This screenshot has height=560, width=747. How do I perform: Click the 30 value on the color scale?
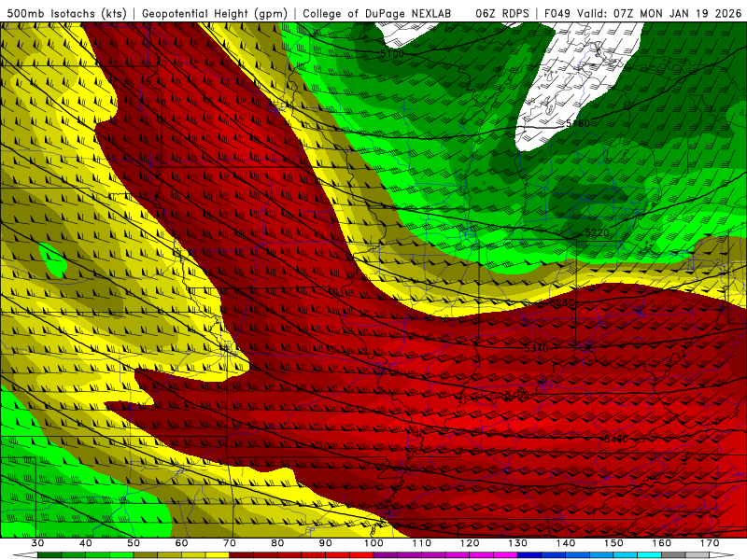coord(37,543)
